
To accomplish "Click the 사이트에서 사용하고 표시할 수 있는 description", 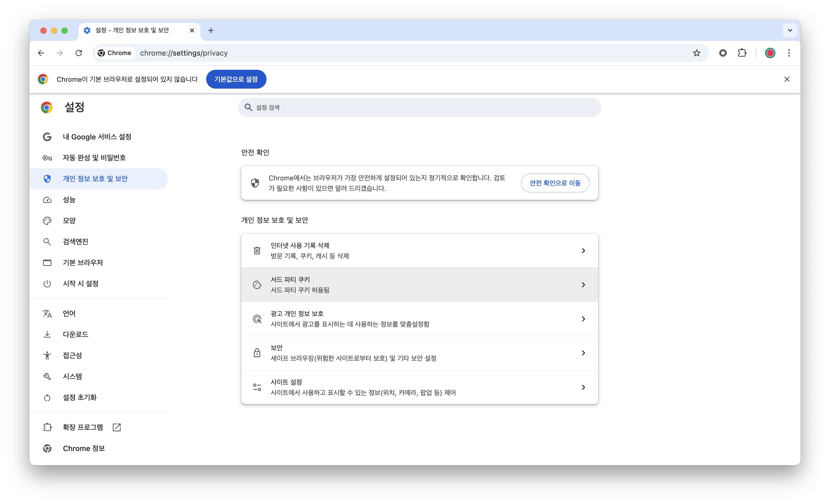I will [363, 393].
